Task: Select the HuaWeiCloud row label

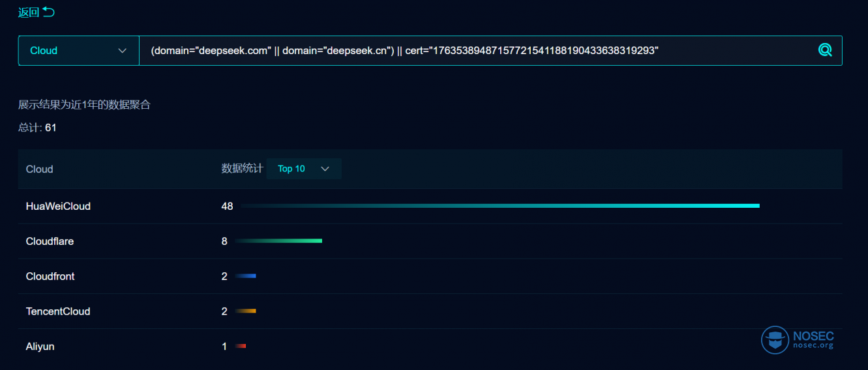Action: (58, 206)
